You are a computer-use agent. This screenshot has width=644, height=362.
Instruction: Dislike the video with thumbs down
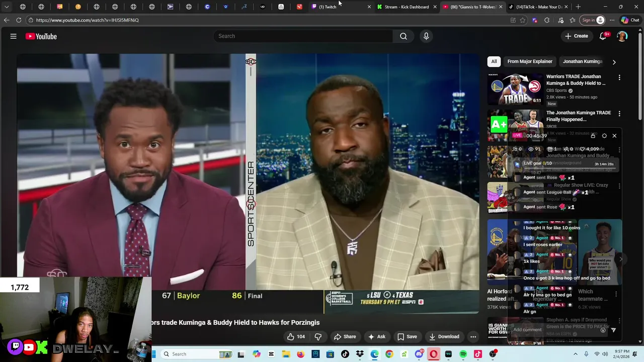pos(318,337)
